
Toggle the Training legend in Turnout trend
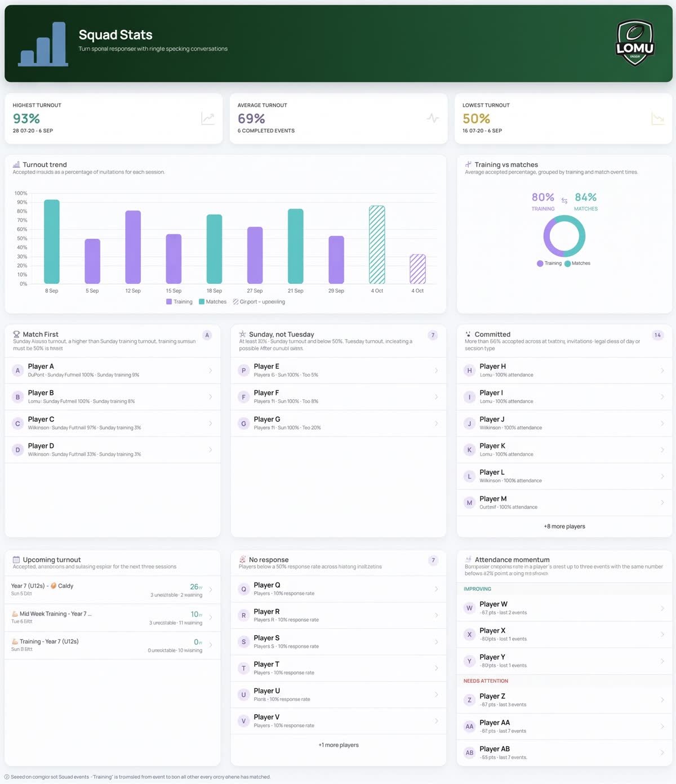tap(179, 302)
